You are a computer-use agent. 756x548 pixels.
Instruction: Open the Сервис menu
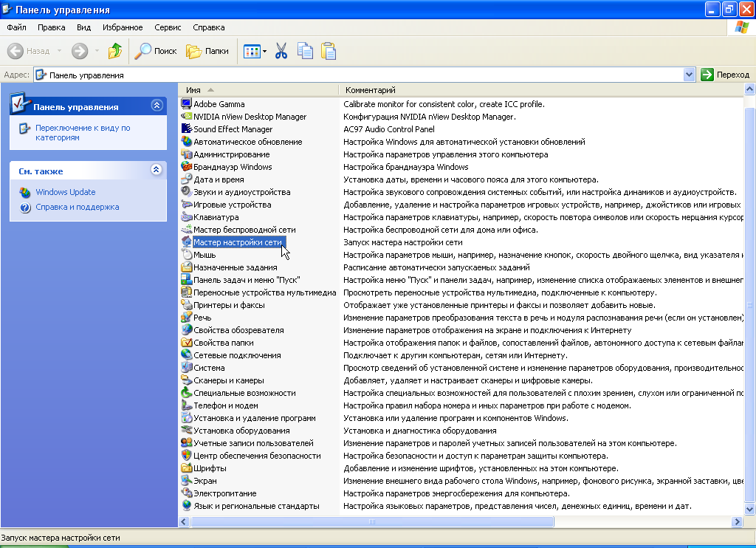coord(168,27)
